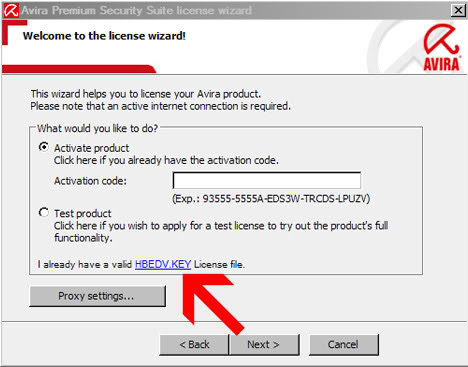Open the HBEDV.KEY license file link
This screenshot has width=468, height=367.
(x=163, y=264)
